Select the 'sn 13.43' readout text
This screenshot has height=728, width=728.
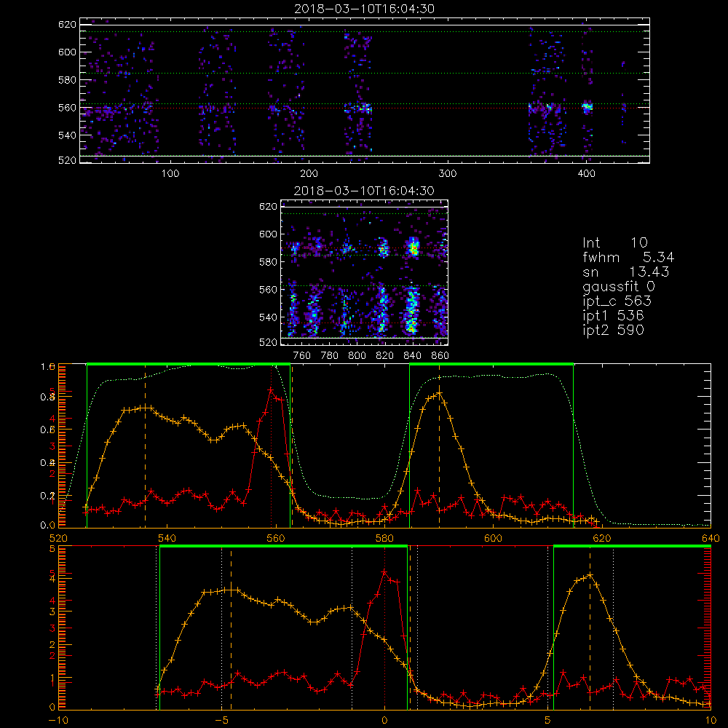coord(626,272)
